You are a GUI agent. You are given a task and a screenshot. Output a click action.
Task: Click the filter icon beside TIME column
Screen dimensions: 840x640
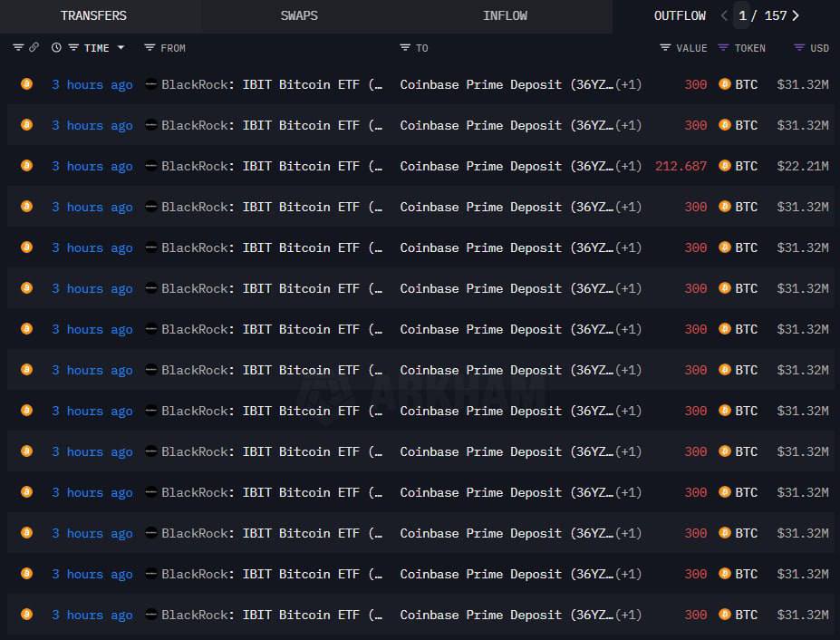pos(72,47)
